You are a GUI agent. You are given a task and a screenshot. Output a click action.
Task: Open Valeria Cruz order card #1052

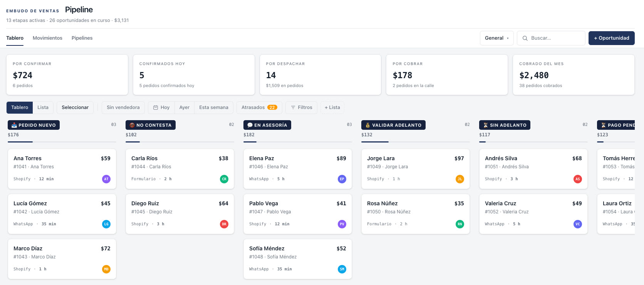click(x=533, y=214)
